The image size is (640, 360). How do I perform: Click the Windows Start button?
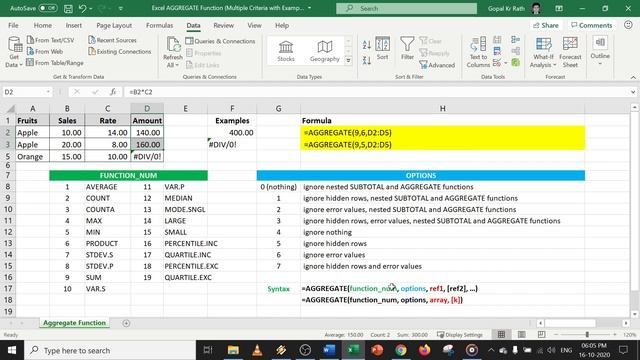coord(12,350)
